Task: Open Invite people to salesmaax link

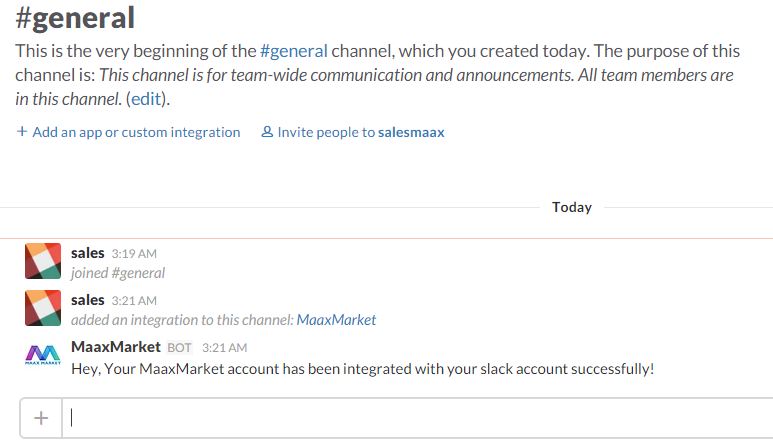Action: 361,132
